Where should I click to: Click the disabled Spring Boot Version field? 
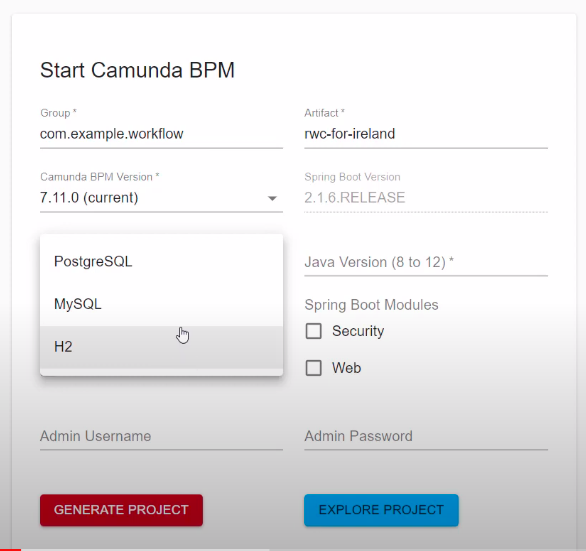click(426, 198)
